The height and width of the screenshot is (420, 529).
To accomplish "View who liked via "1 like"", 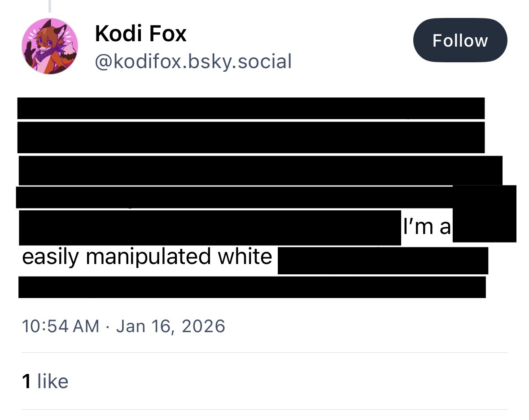I will (45, 381).
